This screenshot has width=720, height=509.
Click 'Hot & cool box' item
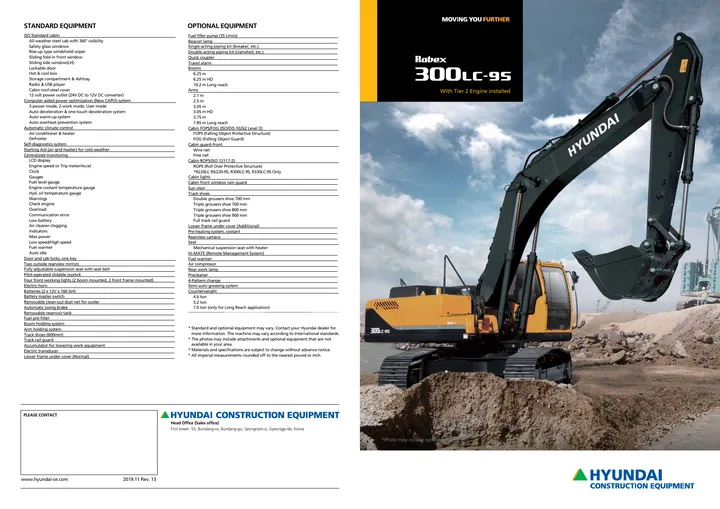43,74
